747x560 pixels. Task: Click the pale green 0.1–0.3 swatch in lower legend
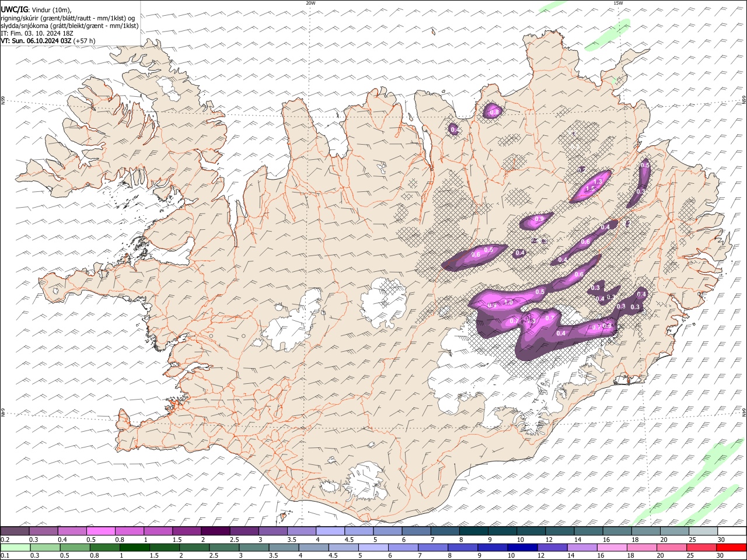tap(15, 547)
